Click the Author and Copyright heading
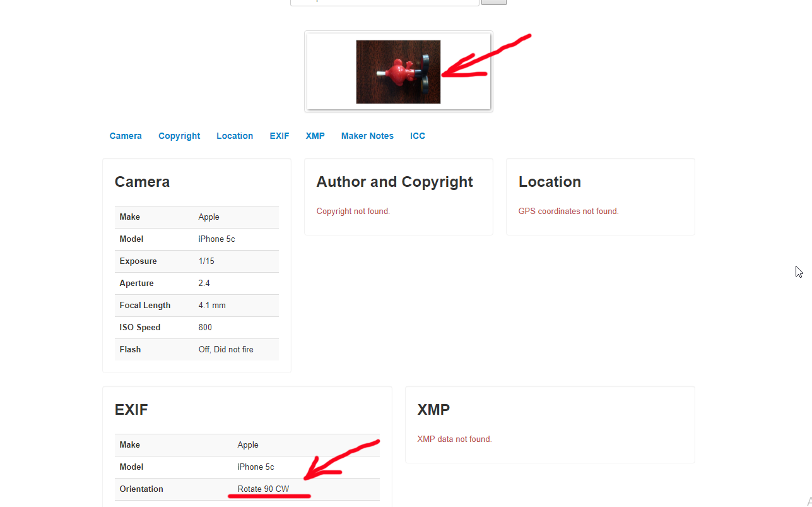Screen dimensions: 812x507 (394, 182)
